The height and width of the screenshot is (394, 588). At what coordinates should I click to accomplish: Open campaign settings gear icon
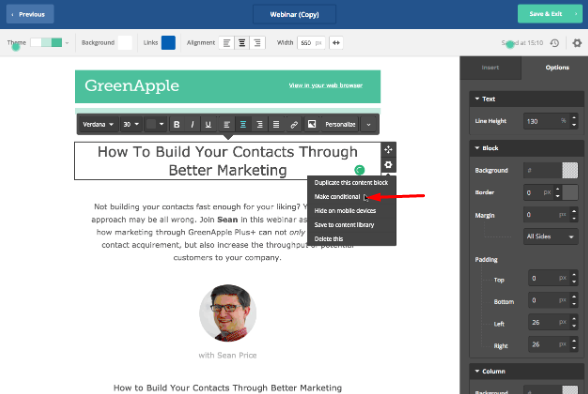577,43
